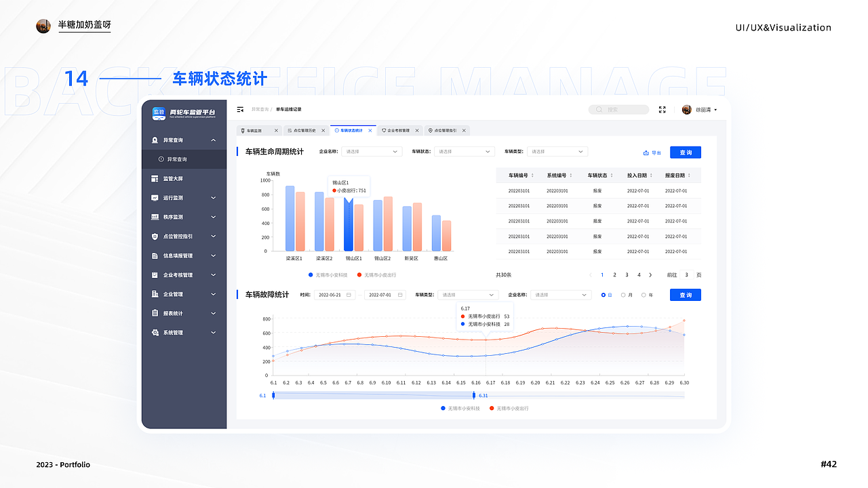
Task: Click the user avatar next to 徐丽涛
Action: 687,110
